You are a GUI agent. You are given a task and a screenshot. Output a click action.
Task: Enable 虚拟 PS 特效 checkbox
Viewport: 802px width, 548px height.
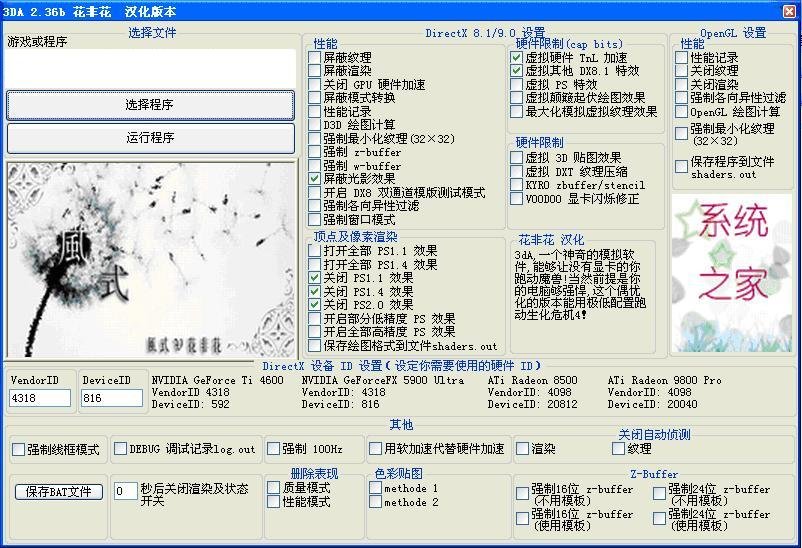click(517, 84)
